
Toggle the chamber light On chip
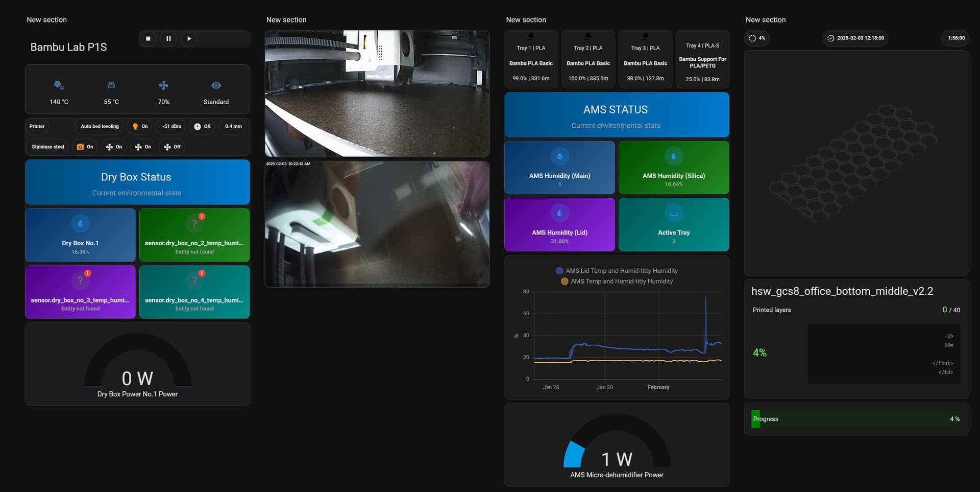[139, 126]
